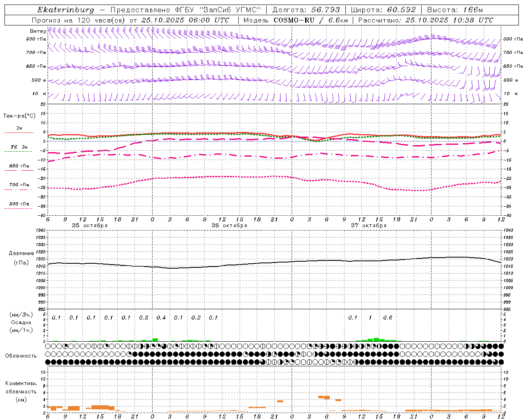
Task: Click the '26 октября' date label
Action: (x=229, y=226)
